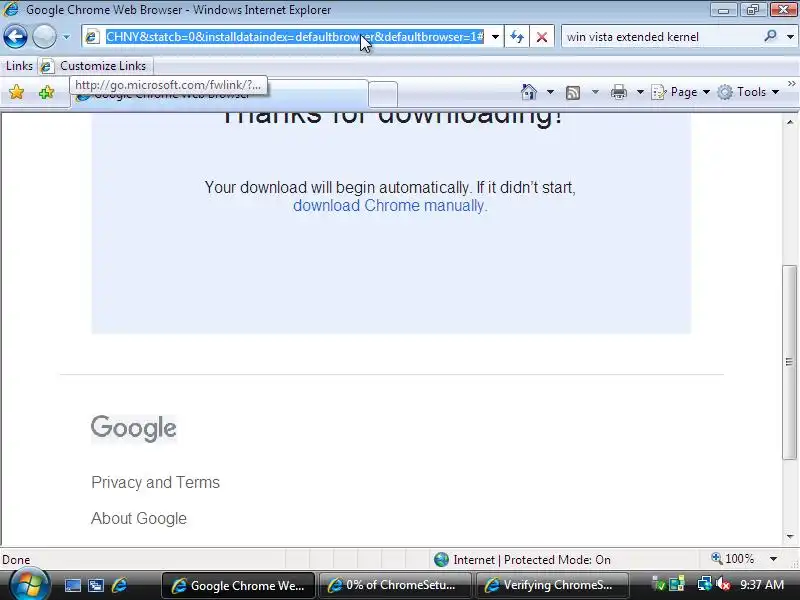Click the scroll up arrow of the page scrollbar
The image size is (800, 600).
coord(790,122)
